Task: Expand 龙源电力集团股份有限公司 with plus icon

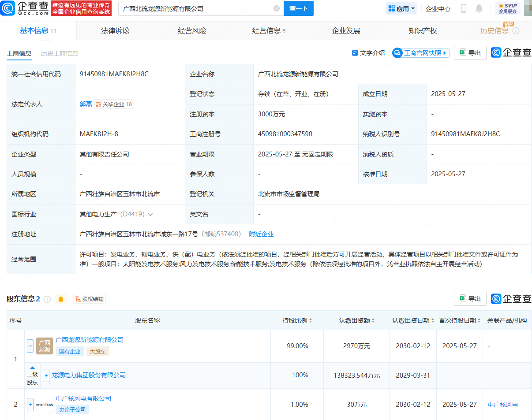Action: pyautogui.click(x=46, y=375)
